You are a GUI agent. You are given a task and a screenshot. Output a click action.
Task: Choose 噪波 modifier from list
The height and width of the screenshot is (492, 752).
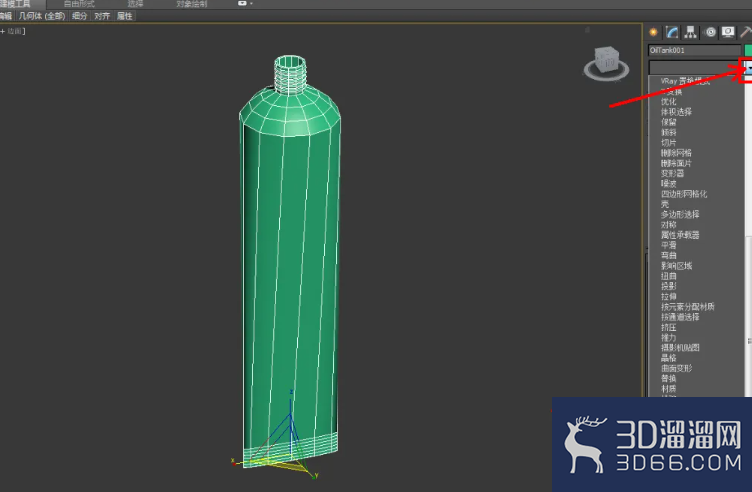tap(669, 184)
